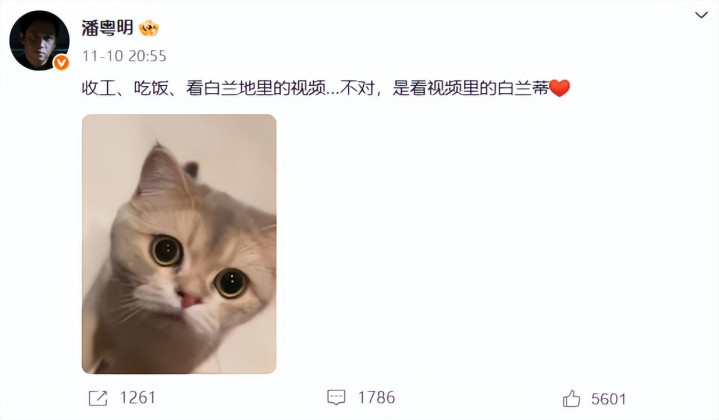Click the repost share icon
Image resolution: width=719 pixels, height=420 pixels.
(x=98, y=398)
